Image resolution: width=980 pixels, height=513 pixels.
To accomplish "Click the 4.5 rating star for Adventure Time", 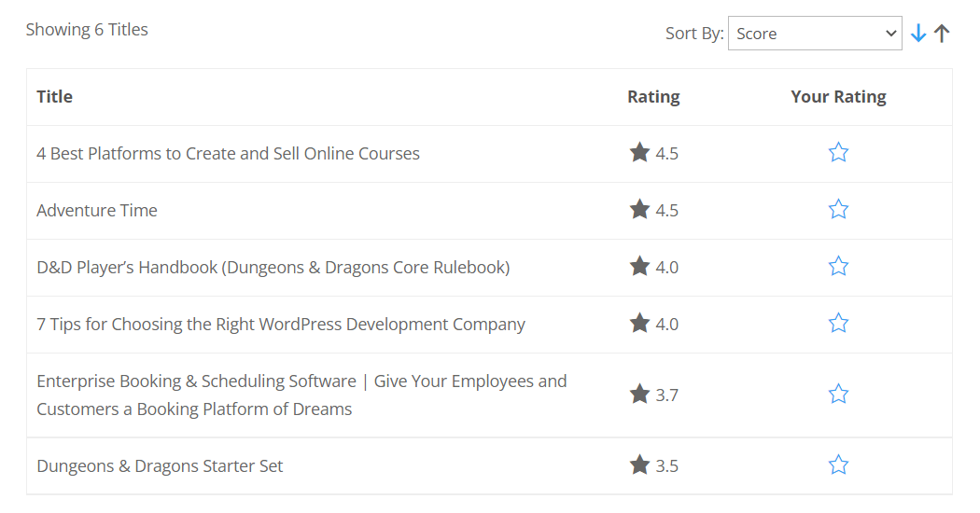I will coord(639,210).
